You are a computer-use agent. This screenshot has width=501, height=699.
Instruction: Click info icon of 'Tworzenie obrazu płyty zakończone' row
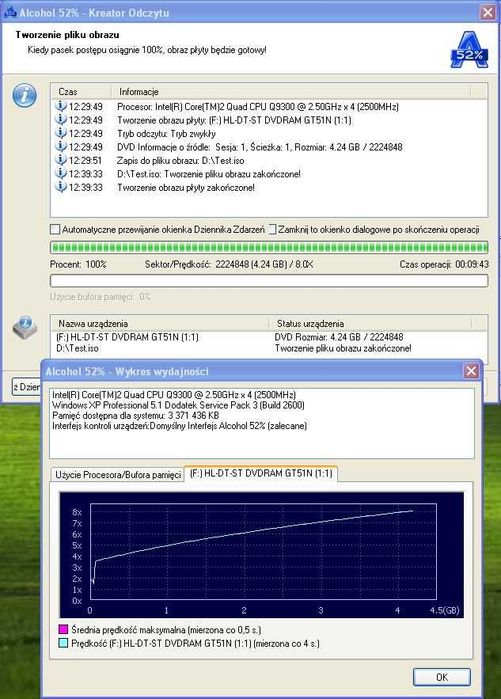coord(61,187)
